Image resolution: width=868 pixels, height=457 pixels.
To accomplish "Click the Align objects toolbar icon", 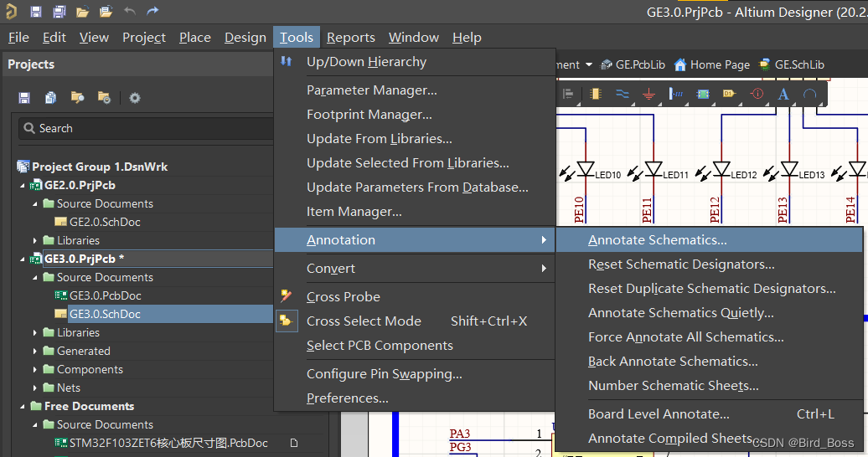I will point(568,94).
